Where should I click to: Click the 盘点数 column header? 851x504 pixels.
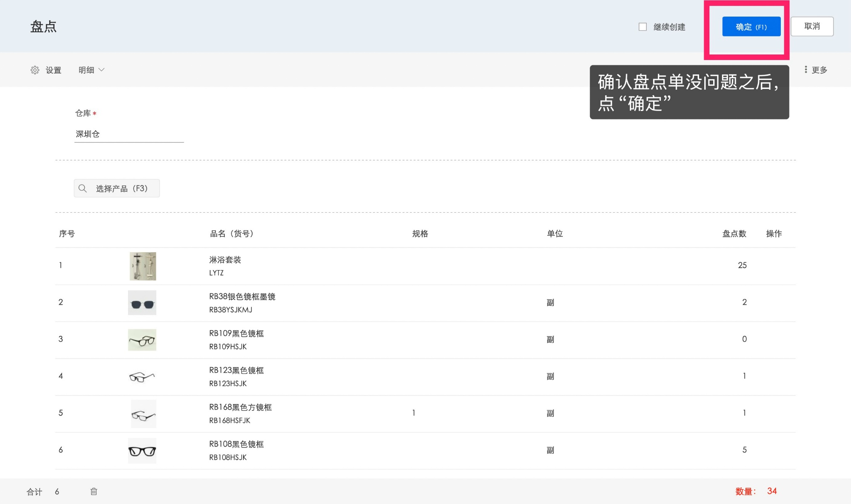click(734, 233)
